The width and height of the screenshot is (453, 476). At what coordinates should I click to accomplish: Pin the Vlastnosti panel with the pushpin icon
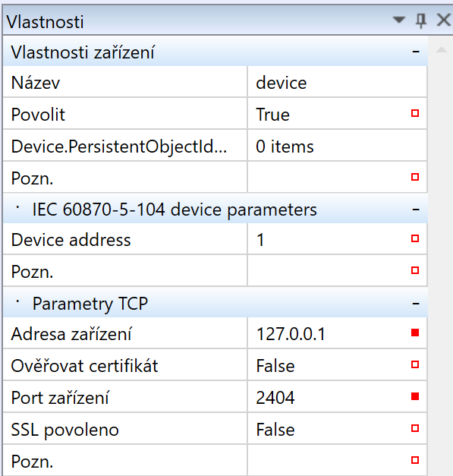(x=420, y=20)
